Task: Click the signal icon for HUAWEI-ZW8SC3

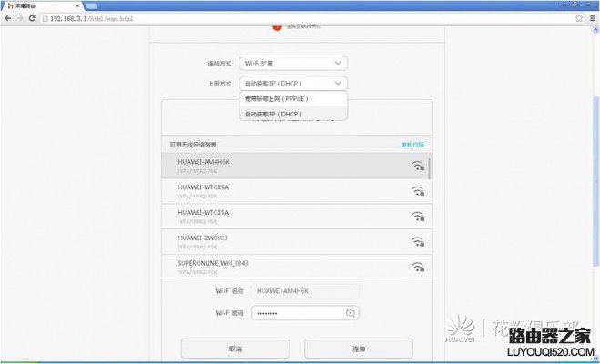Action: tap(418, 242)
